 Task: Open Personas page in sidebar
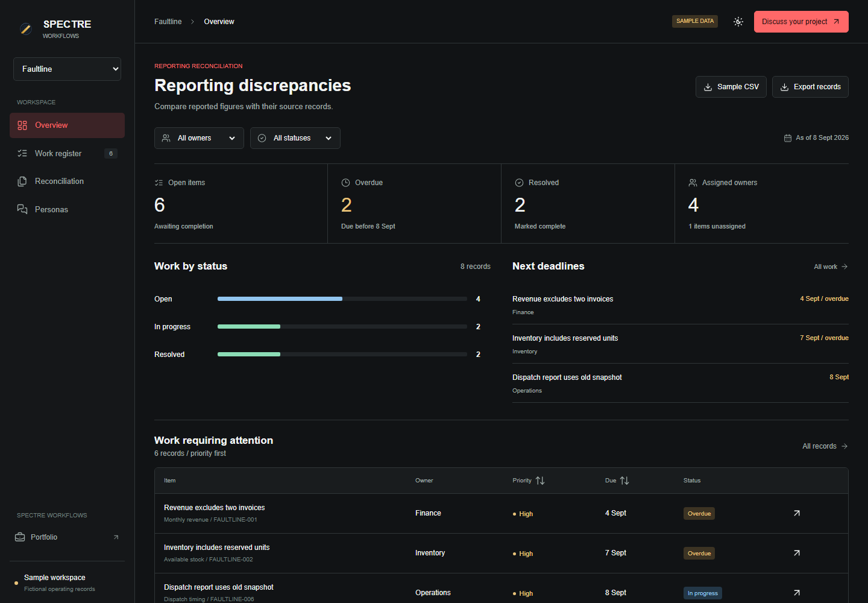click(x=67, y=209)
